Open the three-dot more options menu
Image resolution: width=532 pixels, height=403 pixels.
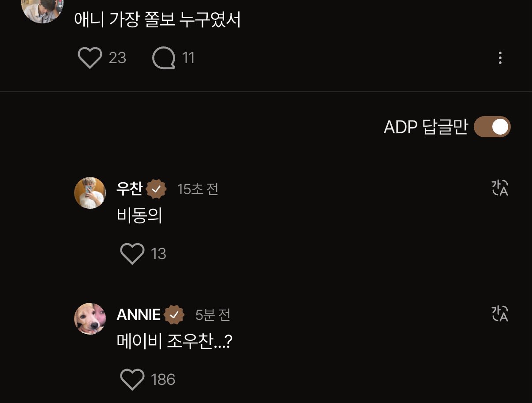tap(500, 58)
